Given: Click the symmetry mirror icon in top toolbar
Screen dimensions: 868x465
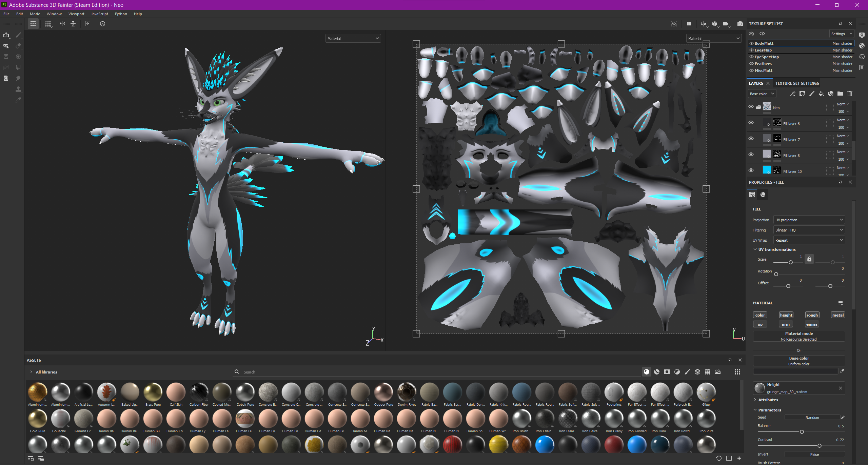Looking at the screenshot, I should tap(62, 24).
